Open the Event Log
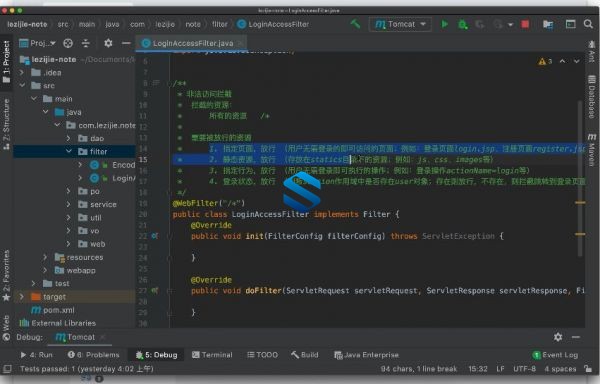The height and width of the screenshot is (384, 600). [x=555, y=355]
